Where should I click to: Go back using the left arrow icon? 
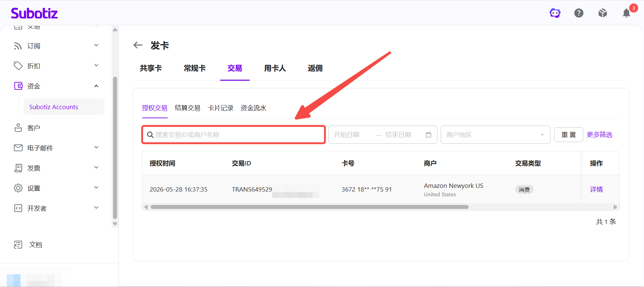pyautogui.click(x=138, y=45)
